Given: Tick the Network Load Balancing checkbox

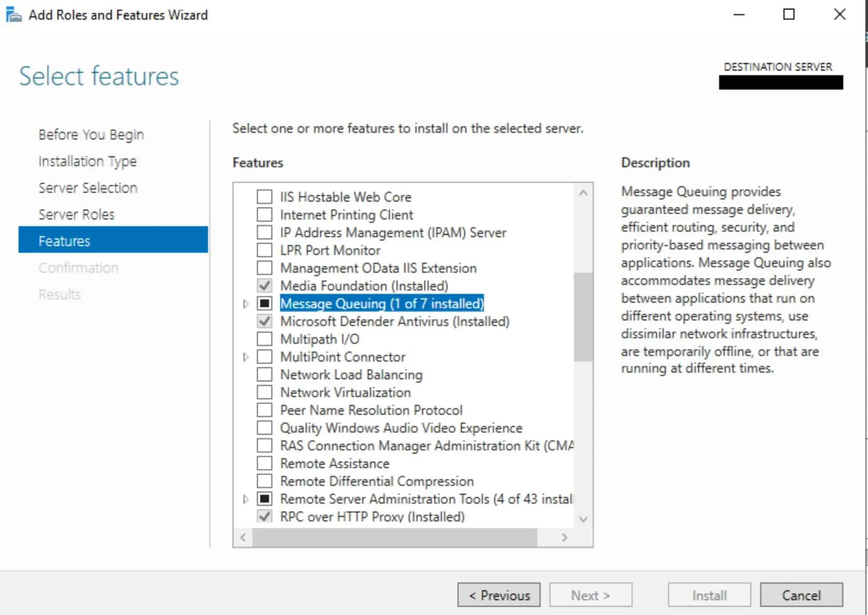Looking at the screenshot, I should [264, 375].
